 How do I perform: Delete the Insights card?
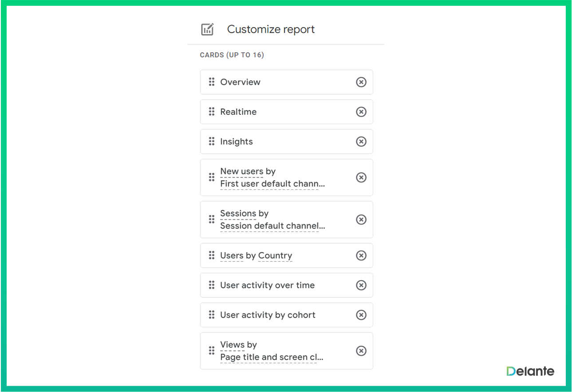tap(361, 141)
